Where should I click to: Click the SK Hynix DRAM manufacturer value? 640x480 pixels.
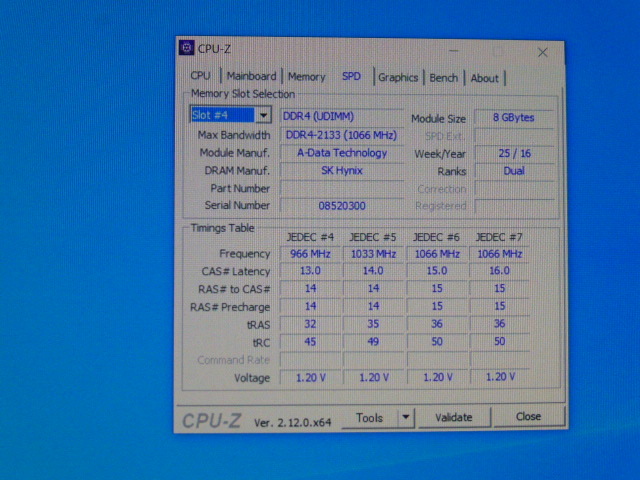coord(342,171)
